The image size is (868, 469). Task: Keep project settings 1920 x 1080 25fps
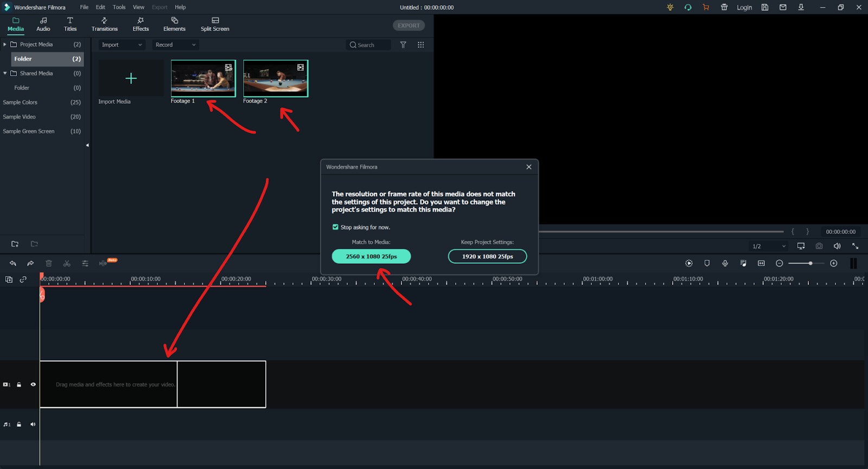point(487,256)
